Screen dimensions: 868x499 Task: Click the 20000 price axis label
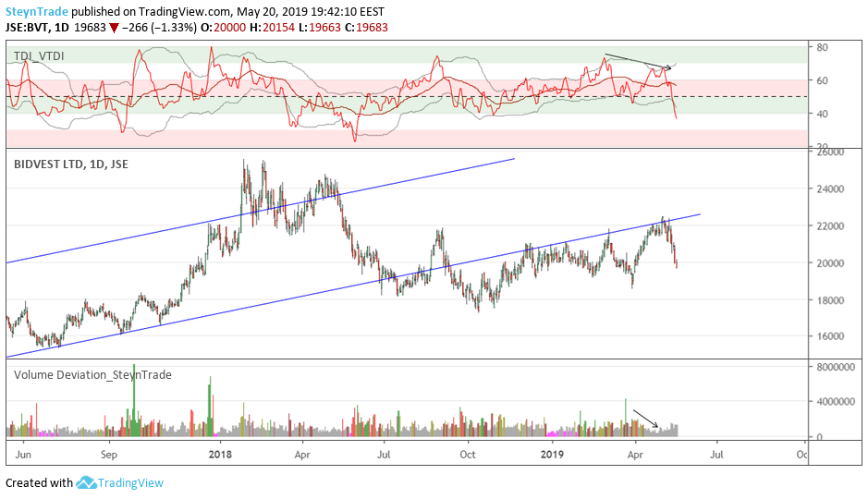(x=830, y=262)
